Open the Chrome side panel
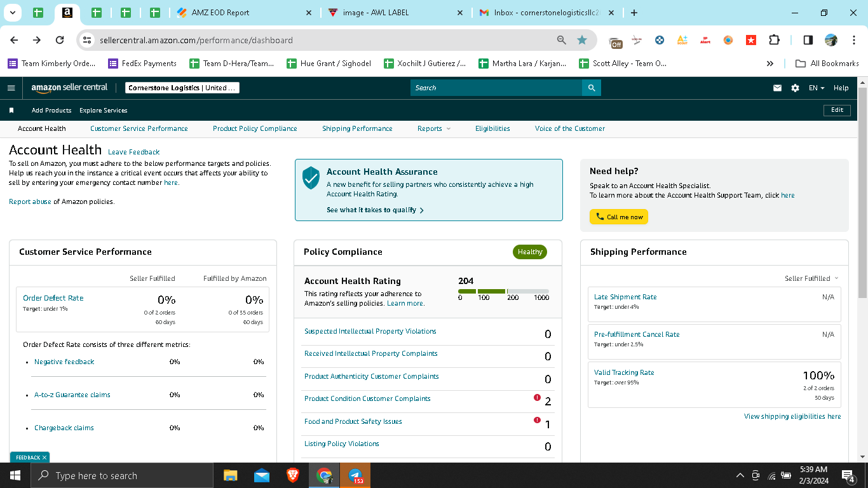Viewport: 868px width, 488px height. tap(808, 40)
